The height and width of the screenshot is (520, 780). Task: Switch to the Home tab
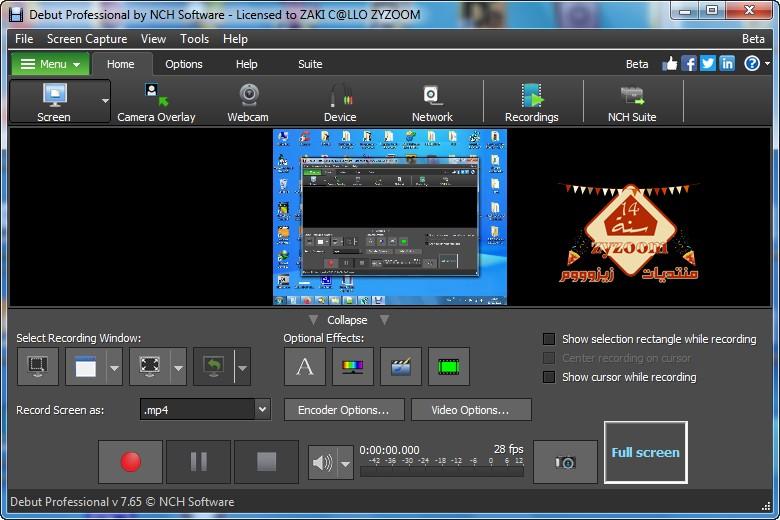point(120,64)
